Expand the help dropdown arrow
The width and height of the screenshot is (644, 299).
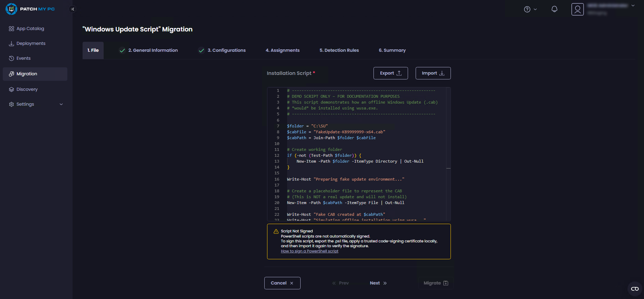tap(535, 9)
